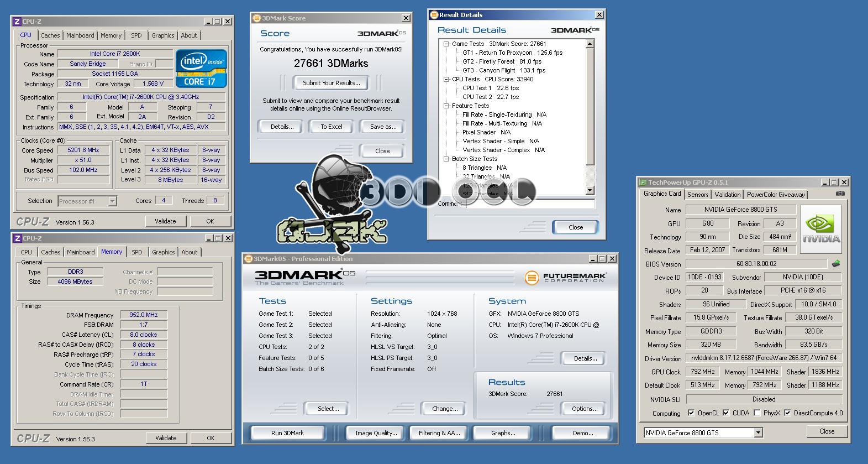The height and width of the screenshot is (464, 868).
Task: Click the GPU Clock 792 MHz value
Action: (x=702, y=372)
